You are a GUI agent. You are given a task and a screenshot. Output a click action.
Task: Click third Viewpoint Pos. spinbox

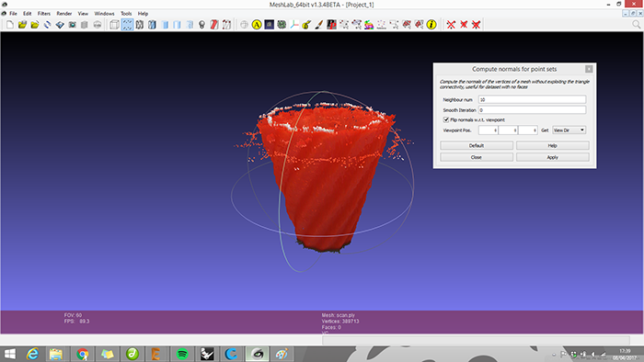click(528, 130)
